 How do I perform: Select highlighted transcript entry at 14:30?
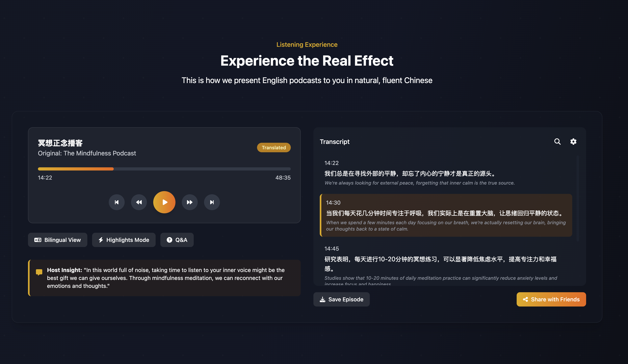(x=446, y=215)
